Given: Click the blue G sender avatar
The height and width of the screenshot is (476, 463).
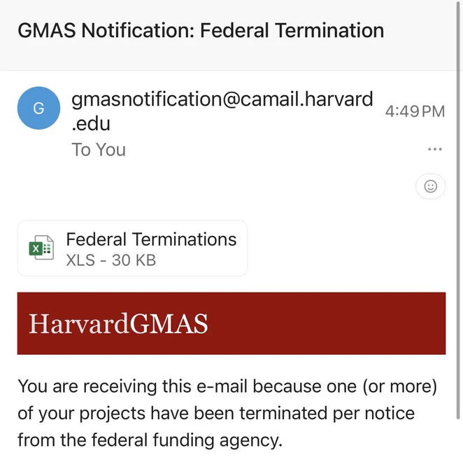Looking at the screenshot, I should click(38, 108).
